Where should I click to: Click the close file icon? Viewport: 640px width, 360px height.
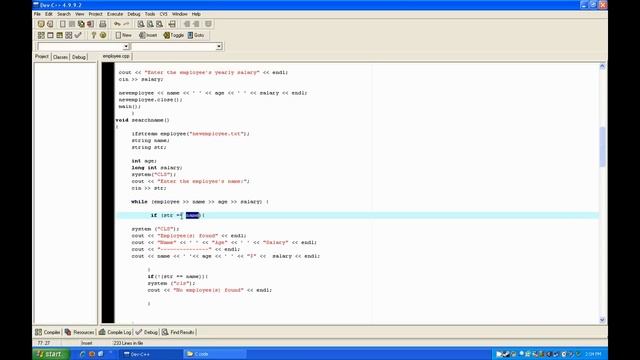pyautogui.click(x=91, y=24)
